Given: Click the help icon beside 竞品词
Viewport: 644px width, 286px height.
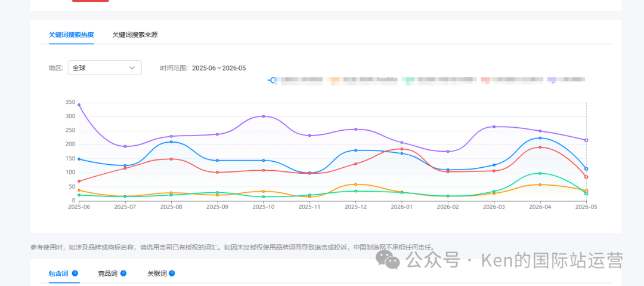Looking at the screenshot, I should (123, 273).
